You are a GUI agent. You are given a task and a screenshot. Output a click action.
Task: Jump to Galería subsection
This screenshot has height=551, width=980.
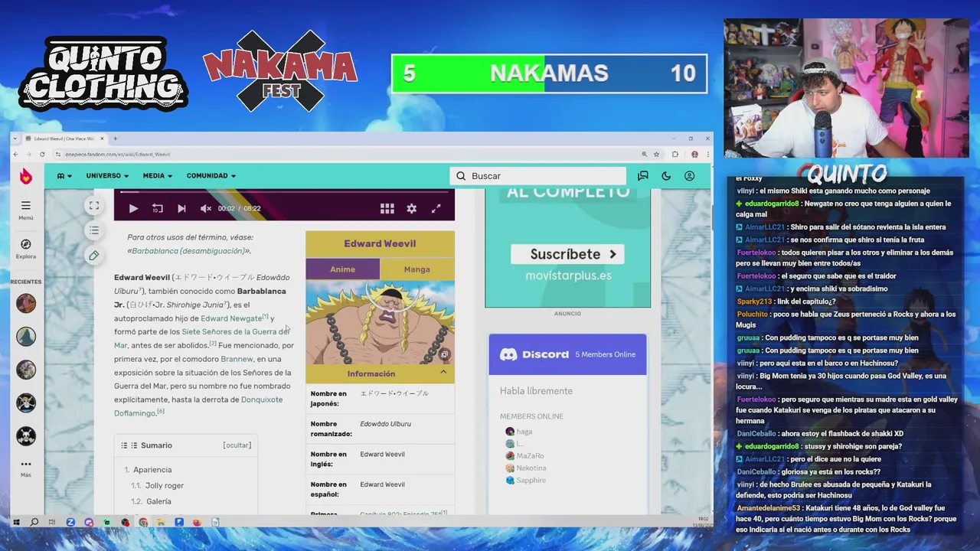click(158, 501)
